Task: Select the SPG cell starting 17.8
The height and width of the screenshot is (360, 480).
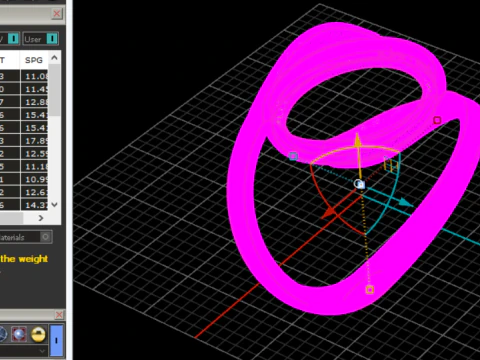Action: tap(34, 141)
